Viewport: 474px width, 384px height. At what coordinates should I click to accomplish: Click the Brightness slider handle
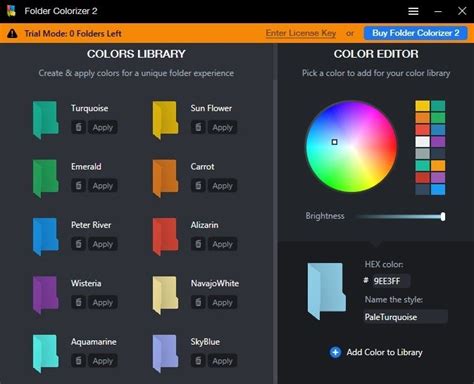point(443,216)
